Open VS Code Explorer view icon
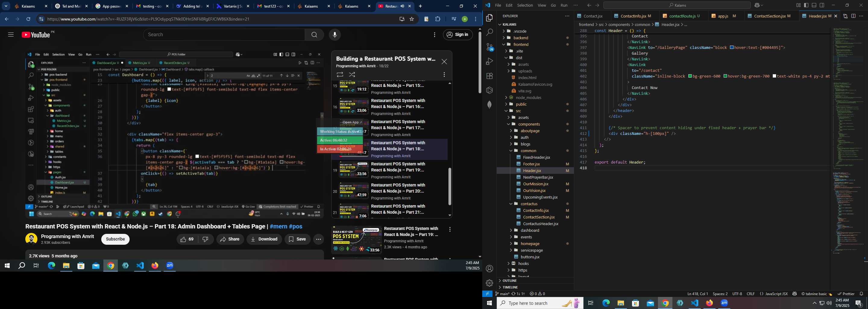Screen dimensions: 868x309 489,18
